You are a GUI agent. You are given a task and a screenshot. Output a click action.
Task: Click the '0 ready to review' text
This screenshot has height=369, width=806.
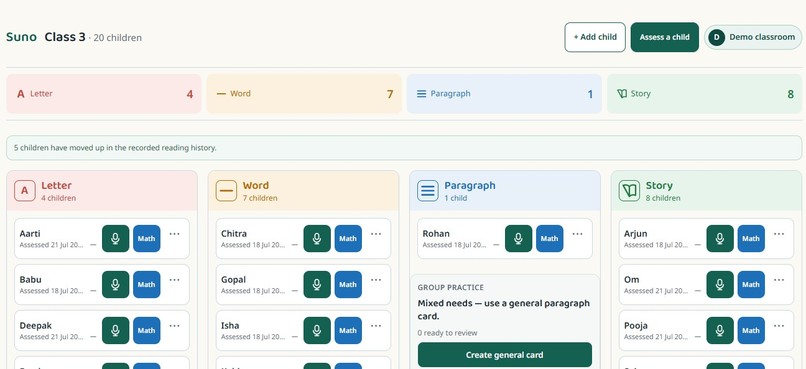(447, 333)
